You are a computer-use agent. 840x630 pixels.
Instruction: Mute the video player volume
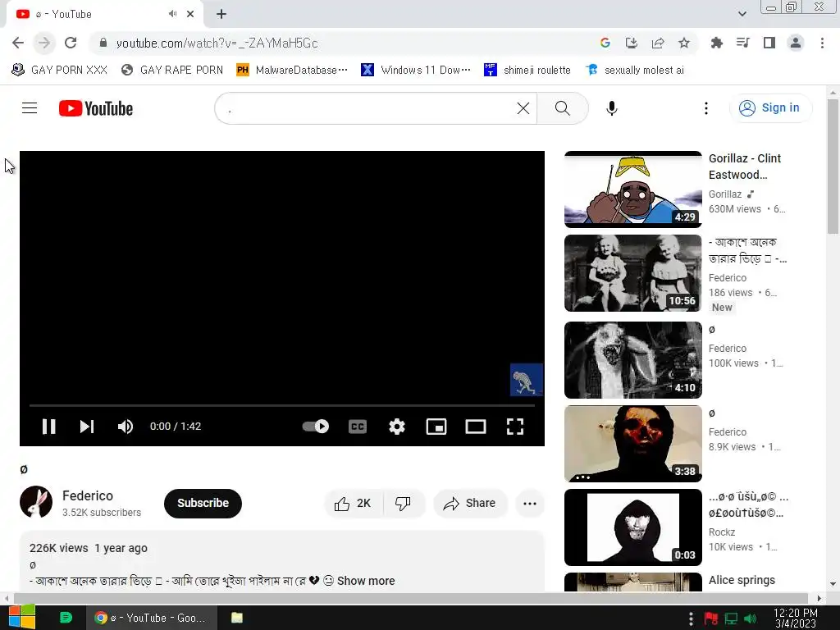(x=125, y=427)
